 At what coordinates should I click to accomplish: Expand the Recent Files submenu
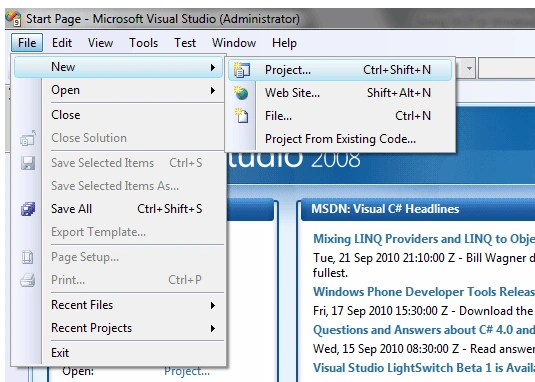pos(119,305)
